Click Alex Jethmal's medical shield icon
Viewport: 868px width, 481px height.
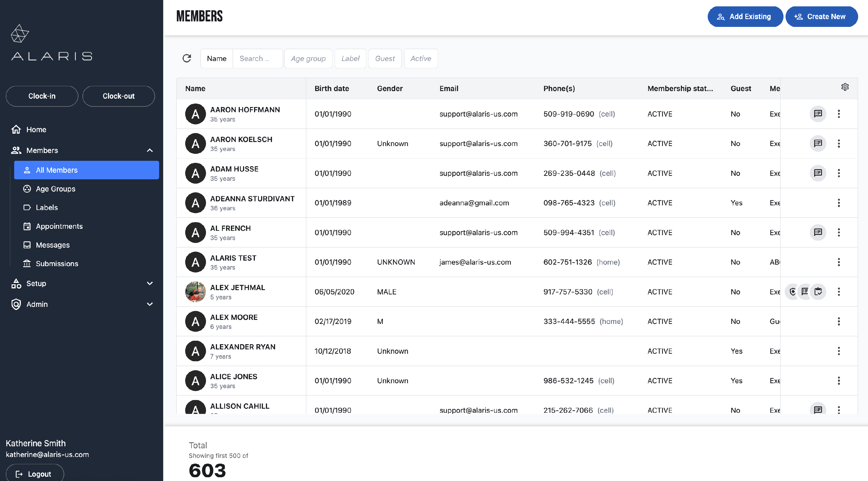coord(792,291)
